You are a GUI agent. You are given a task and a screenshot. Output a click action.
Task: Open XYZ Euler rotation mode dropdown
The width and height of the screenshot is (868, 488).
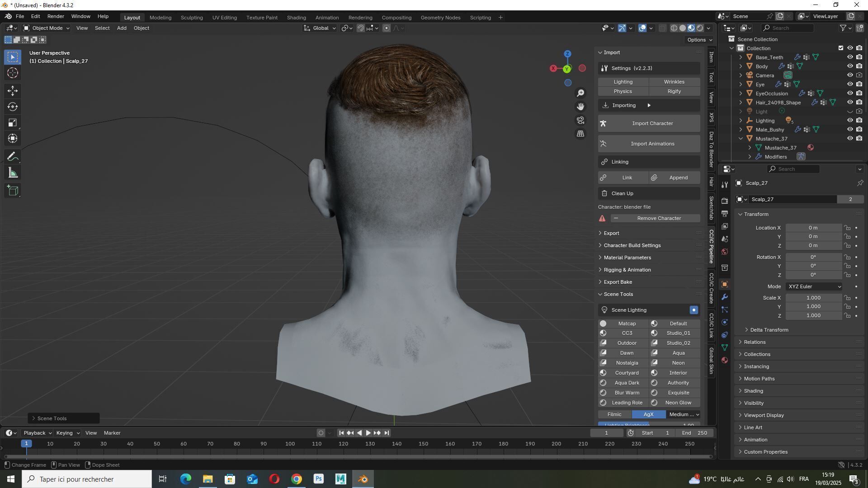814,286
